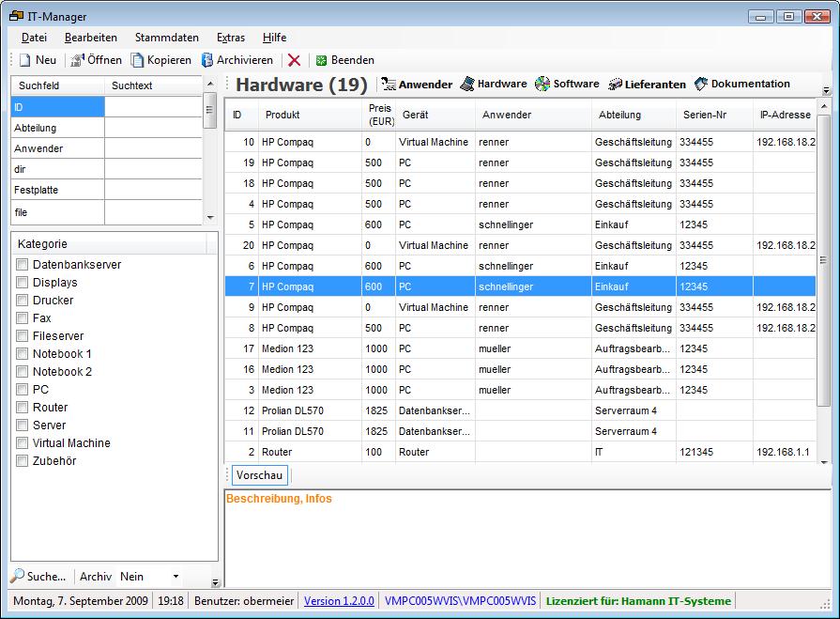The height and width of the screenshot is (619, 840).
Task: Select the Vorschau tab
Action: (x=259, y=475)
